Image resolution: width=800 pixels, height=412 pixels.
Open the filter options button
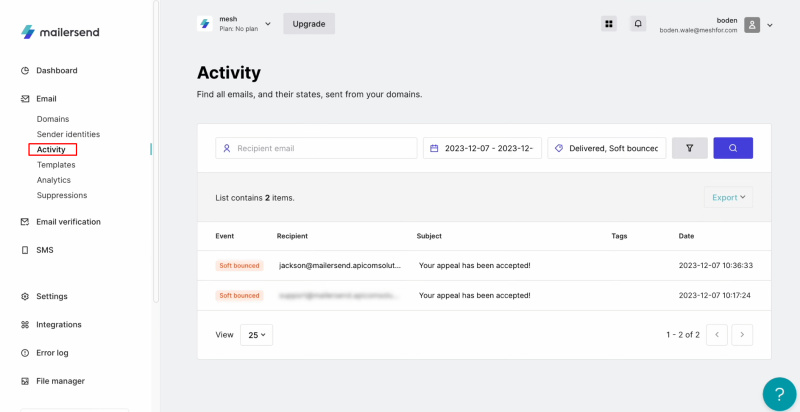[x=689, y=148]
